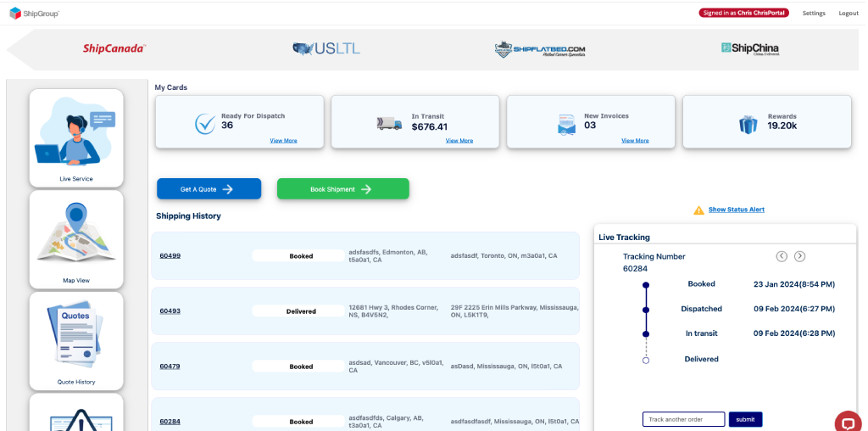This screenshot has height=431, width=868.
Task: Click the ShipGroup logo
Action: click(34, 14)
